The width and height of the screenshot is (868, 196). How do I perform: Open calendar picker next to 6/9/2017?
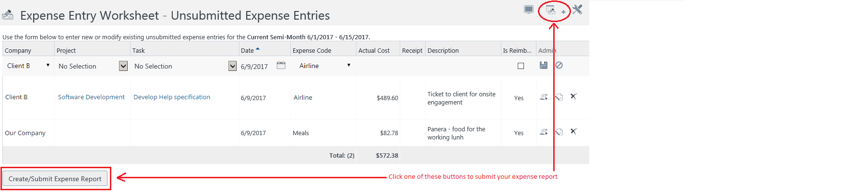pos(281,65)
